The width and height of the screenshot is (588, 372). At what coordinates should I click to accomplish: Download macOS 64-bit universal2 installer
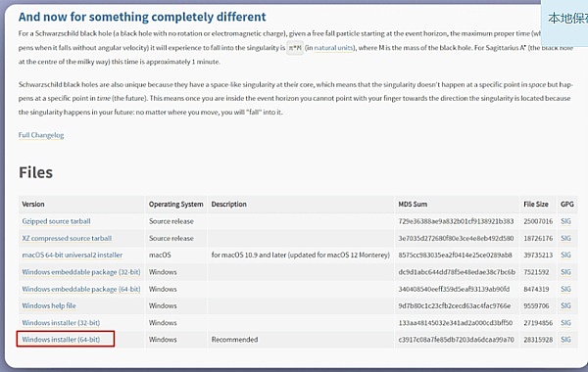click(x=72, y=255)
